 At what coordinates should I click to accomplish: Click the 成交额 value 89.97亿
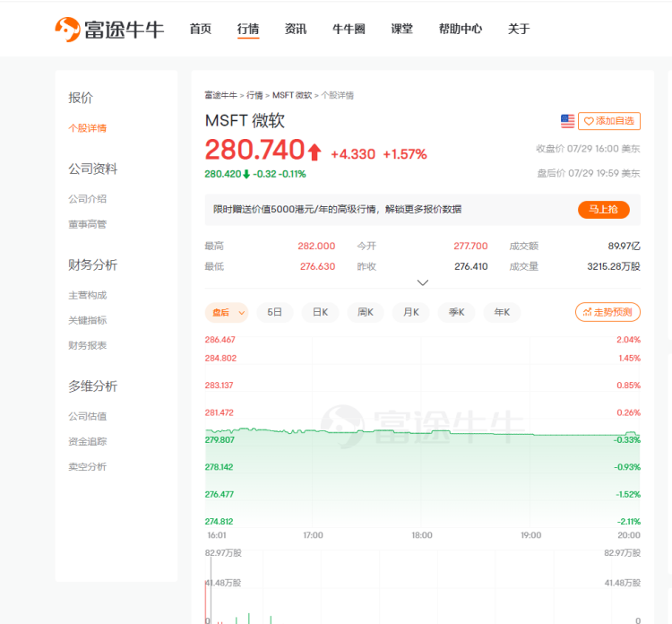624,246
